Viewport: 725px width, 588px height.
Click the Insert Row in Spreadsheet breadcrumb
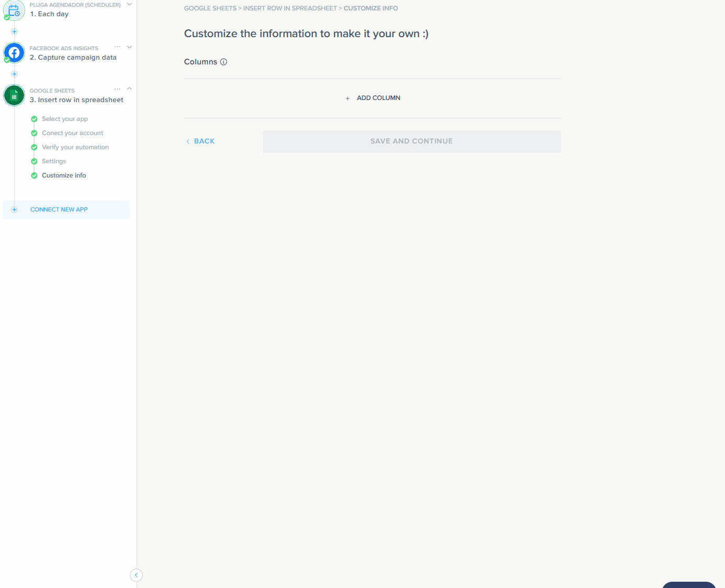[290, 8]
